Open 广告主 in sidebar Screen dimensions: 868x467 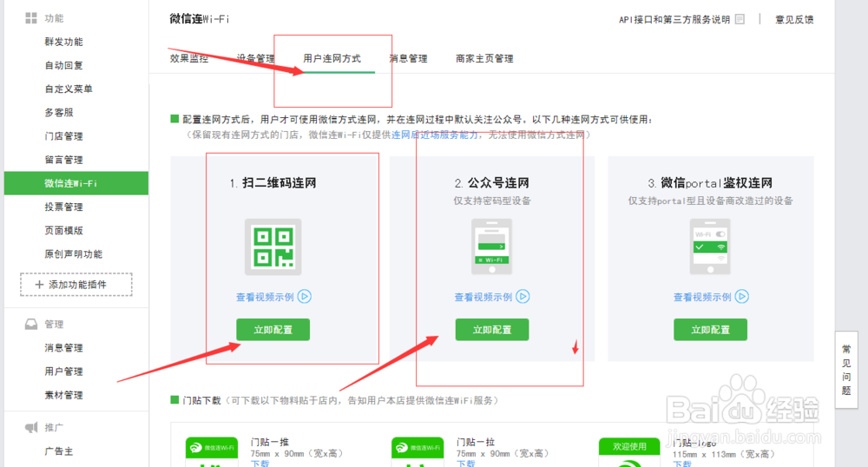[x=59, y=451]
